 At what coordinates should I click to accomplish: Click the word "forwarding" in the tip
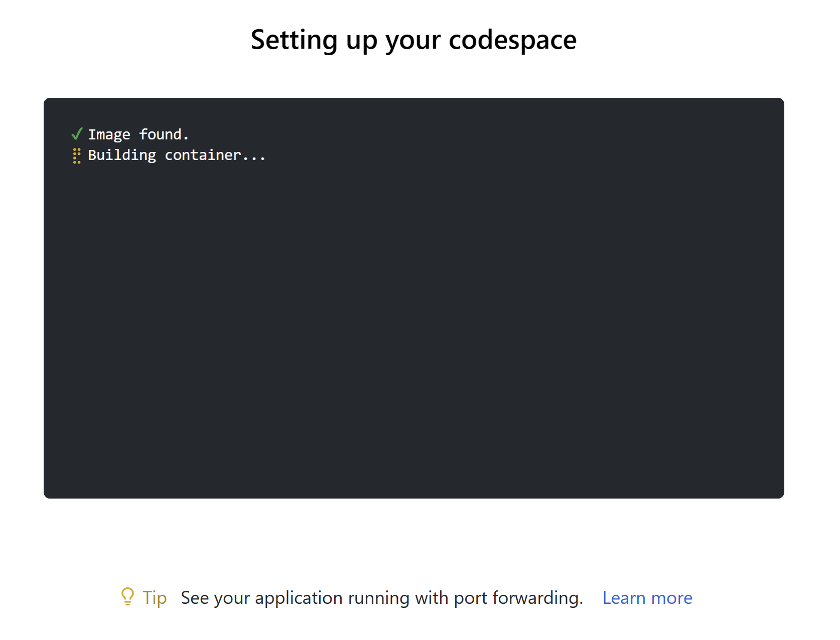tap(535, 598)
